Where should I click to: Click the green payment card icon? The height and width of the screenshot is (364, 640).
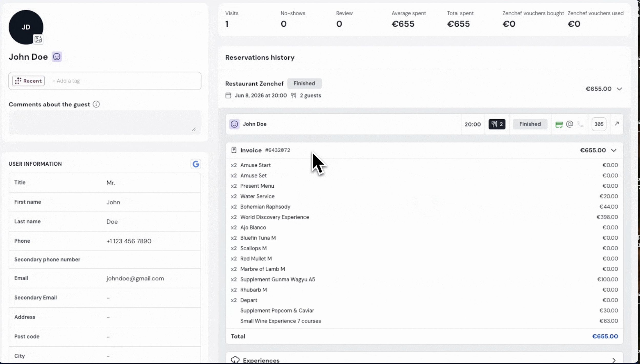pyautogui.click(x=559, y=124)
